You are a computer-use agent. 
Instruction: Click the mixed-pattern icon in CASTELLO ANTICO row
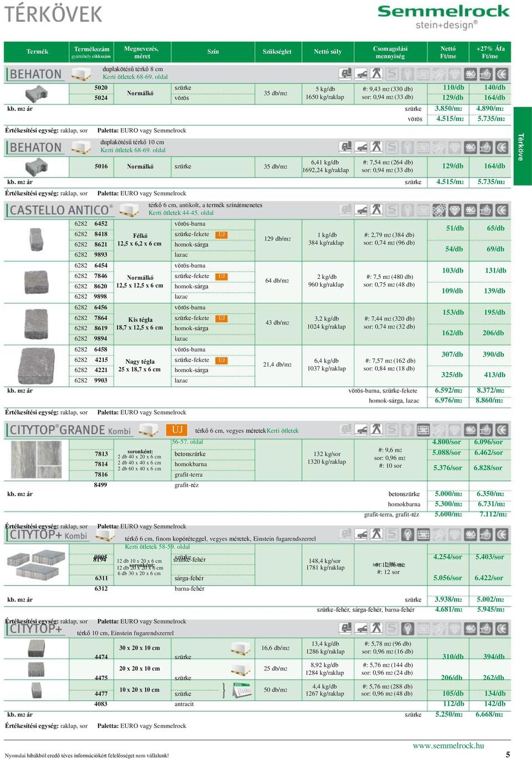coord(439,210)
